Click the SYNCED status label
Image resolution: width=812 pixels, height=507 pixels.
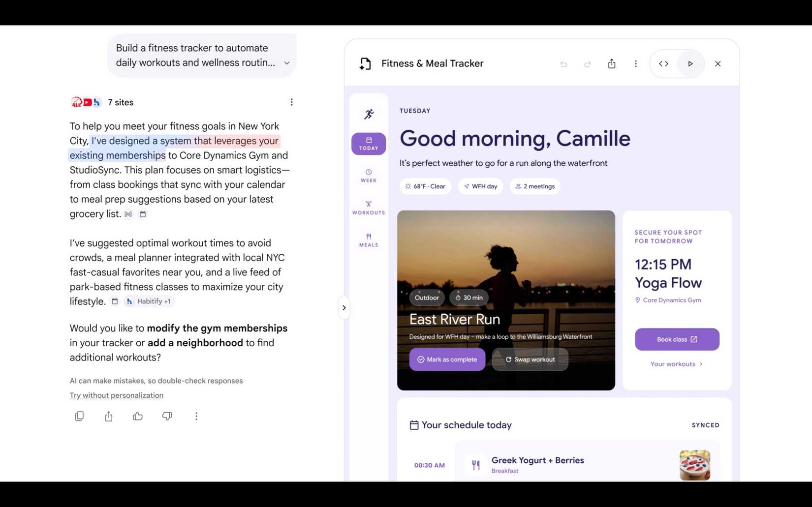[705, 425]
